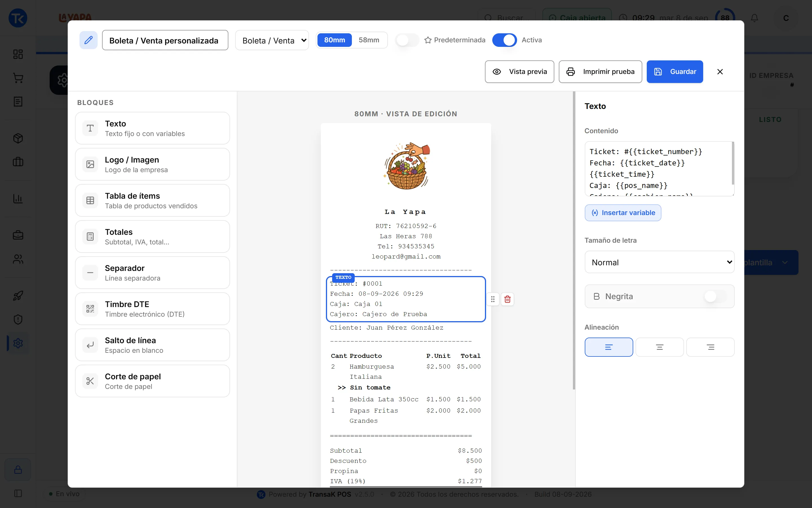Toggle the sidebar collapse panel icon
Screen dimensions: 812x508
[x=18, y=493]
